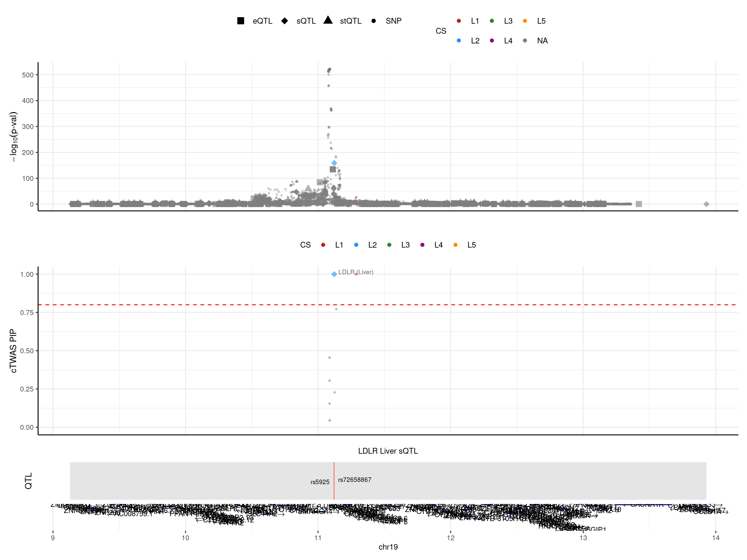
Task: Click the gray NA swatch in top legend
Action: (x=525, y=41)
